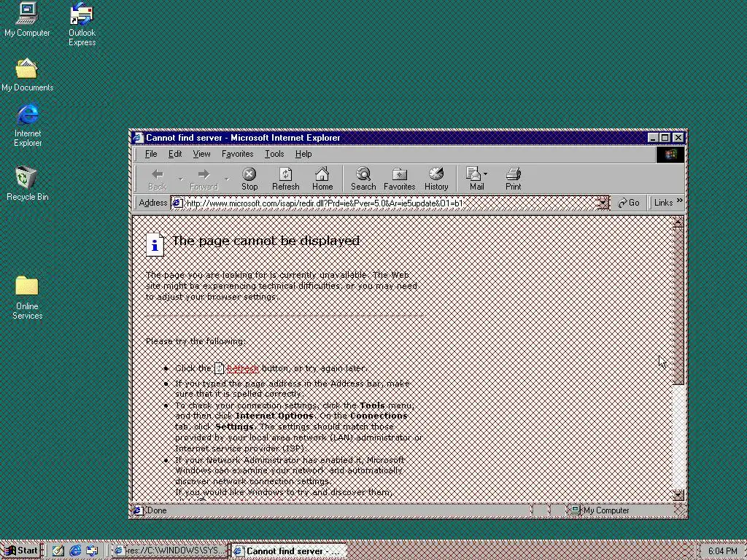Launch Internet Explorer from quick launch
The image size is (747, 560).
[x=75, y=551]
